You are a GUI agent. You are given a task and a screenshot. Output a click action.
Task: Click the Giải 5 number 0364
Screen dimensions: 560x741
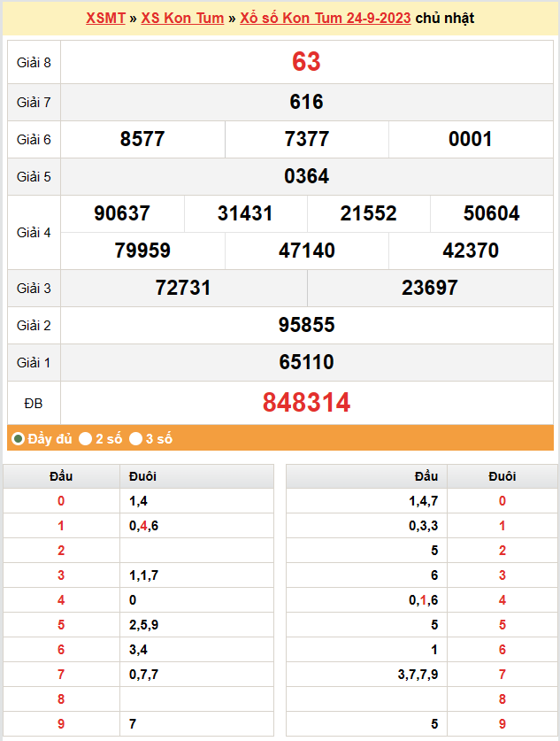click(x=306, y=176)
